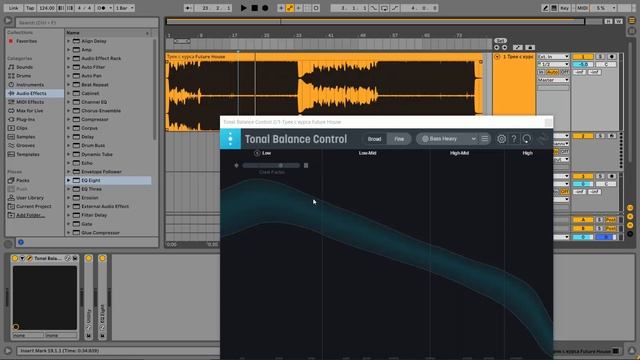640x360 pixels.
Task: Open the Ext. In input dropdown
Action: (553, 57)
